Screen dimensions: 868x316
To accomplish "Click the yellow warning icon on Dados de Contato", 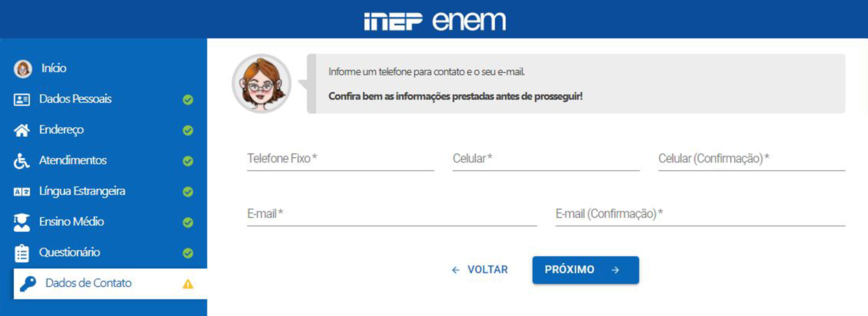I will (x=188, y=284).
